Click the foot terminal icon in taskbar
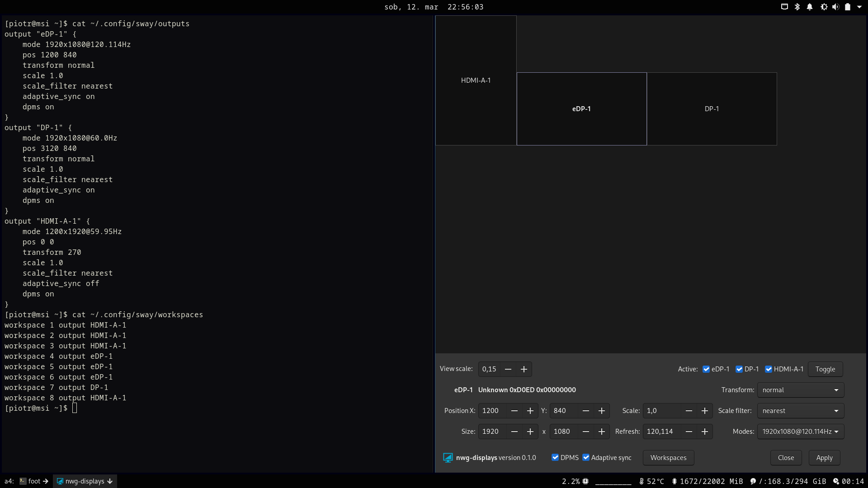The height and width of the screenshot is (488, 868). coord(23,481)
